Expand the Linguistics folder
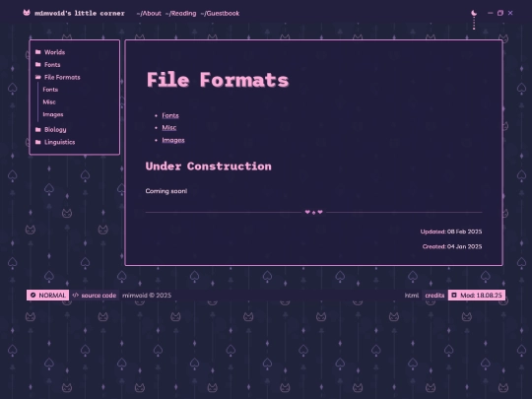The height and width of the screenshot is (399, 532). coord(60,142)
